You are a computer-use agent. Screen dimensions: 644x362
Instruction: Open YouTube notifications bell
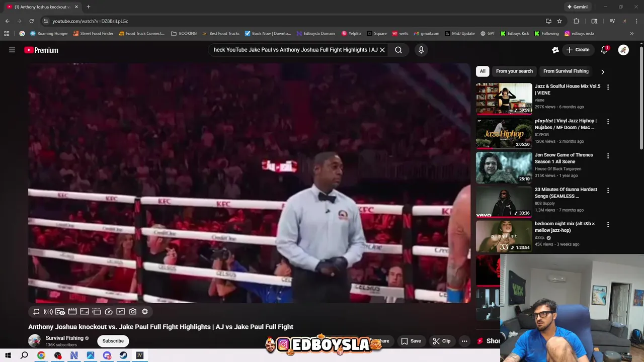604,50
